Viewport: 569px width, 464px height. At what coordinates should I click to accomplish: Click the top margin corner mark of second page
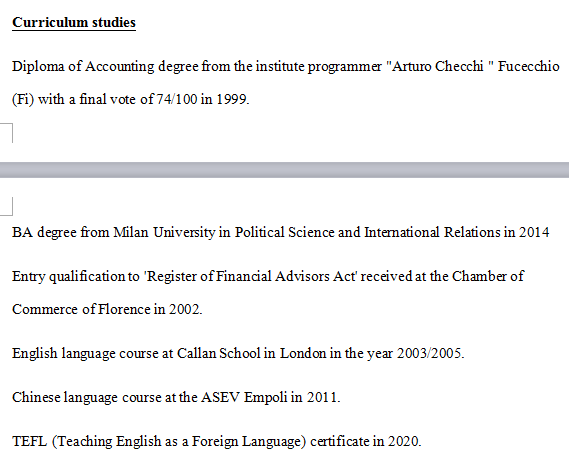click(x=7, y=206)
